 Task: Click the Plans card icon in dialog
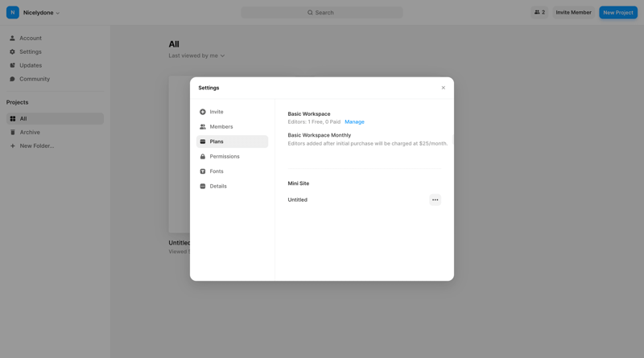point(203,142)
